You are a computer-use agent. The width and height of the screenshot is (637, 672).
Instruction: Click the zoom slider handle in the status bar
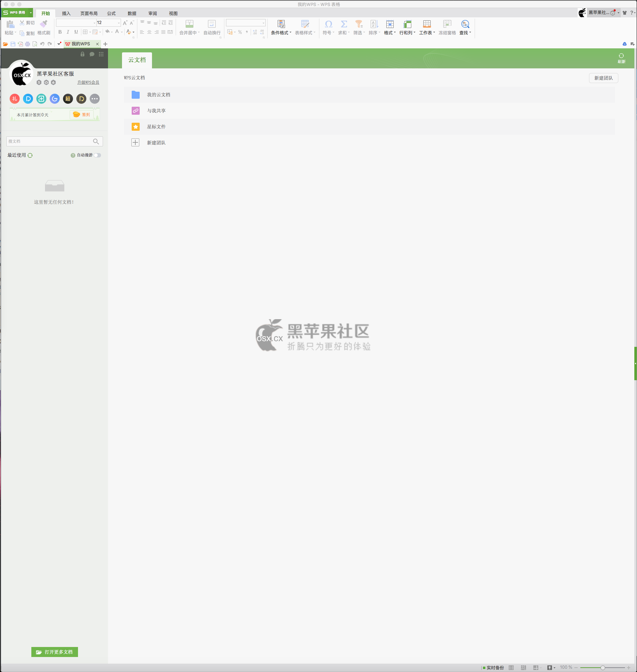[603, 668]
